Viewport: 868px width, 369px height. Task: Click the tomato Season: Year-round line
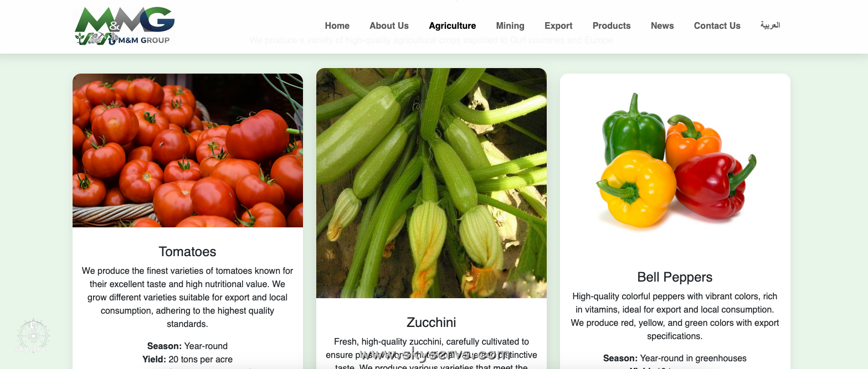coord(187,346)
